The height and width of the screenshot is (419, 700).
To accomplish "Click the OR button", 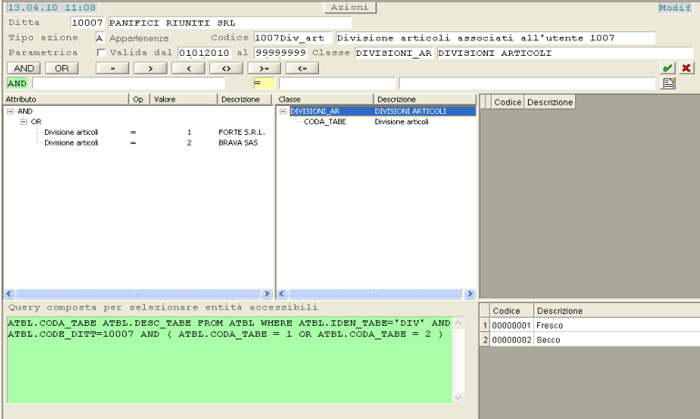I will [x=62, y=68].
